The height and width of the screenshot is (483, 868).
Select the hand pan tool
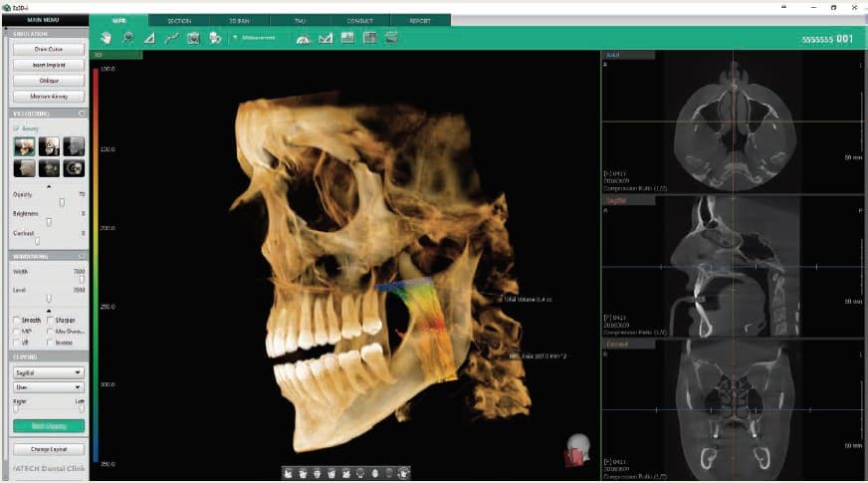point(107,38)
